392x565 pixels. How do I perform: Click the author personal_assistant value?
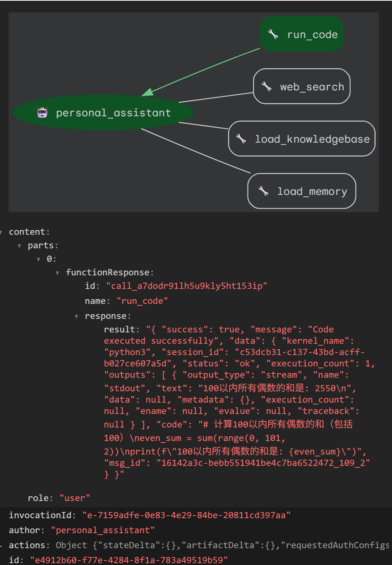[x=103, y=530]
